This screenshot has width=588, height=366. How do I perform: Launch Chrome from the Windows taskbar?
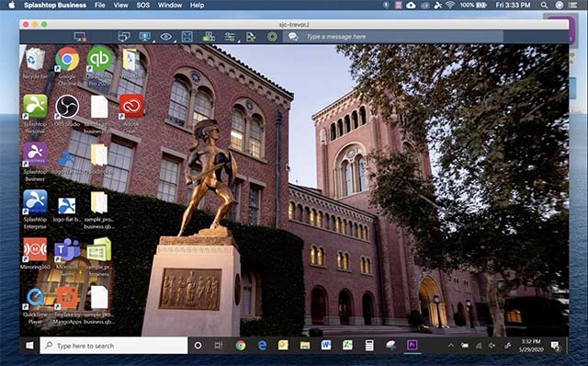pos(241,346)
